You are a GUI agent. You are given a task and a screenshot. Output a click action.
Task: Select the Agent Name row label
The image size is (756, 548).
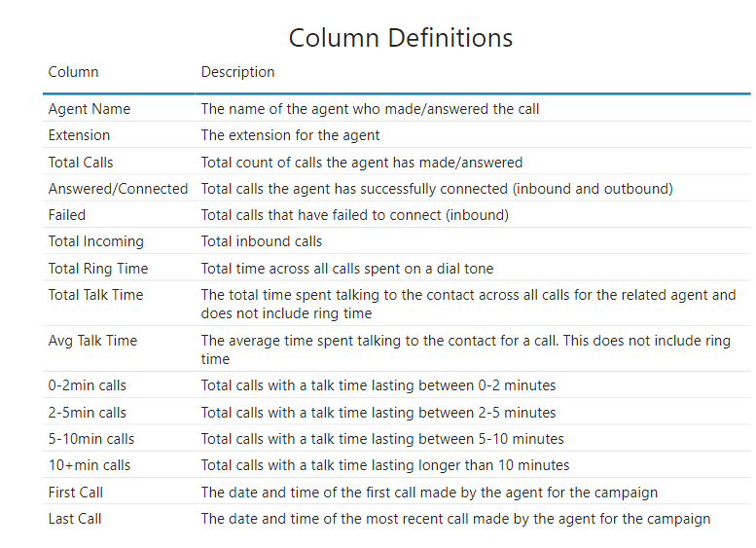[x=90, y=109]
